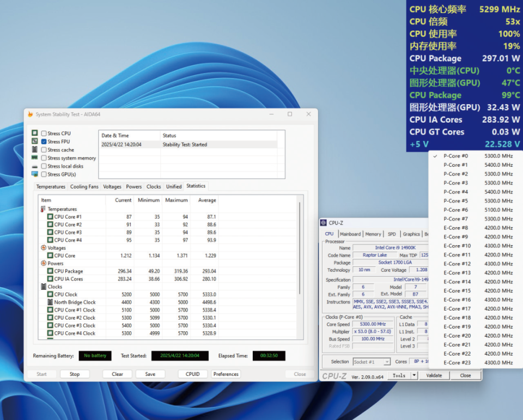Click the CPU Core #4 Clock row icon
This screenshot has height=420, width=523.
[50, 333]
